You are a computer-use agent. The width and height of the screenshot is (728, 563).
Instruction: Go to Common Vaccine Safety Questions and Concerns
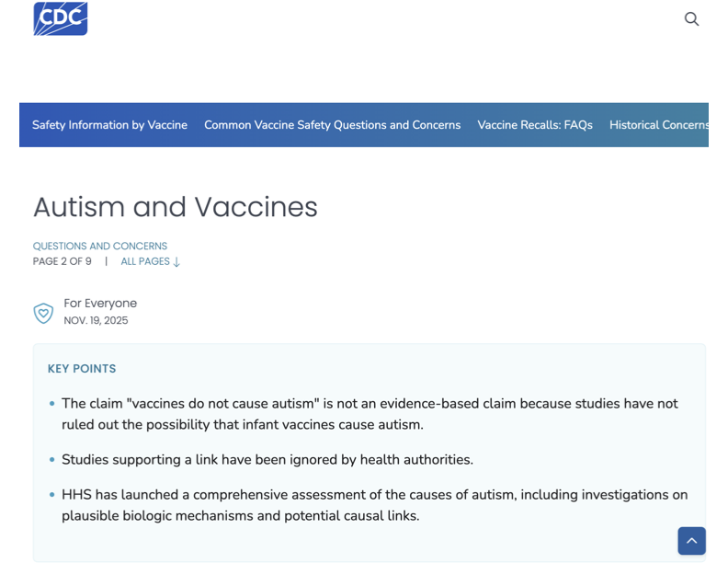[332, 125]
